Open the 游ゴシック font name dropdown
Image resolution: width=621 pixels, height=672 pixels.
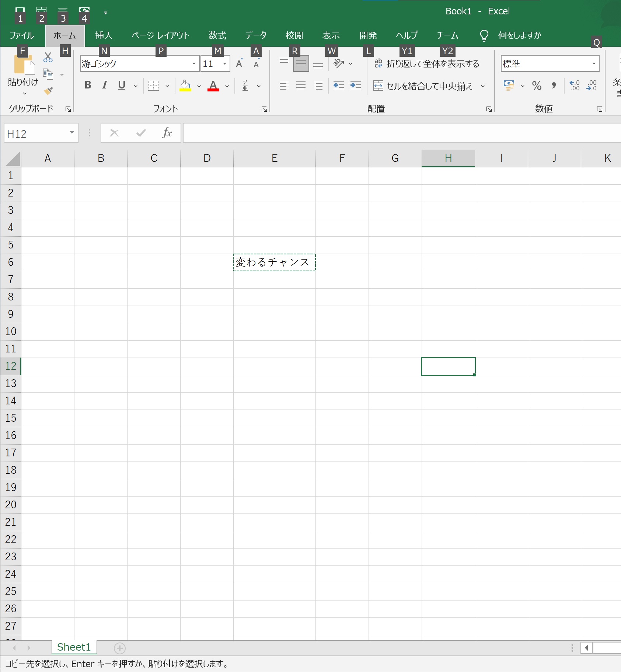[x=194, y=63]
